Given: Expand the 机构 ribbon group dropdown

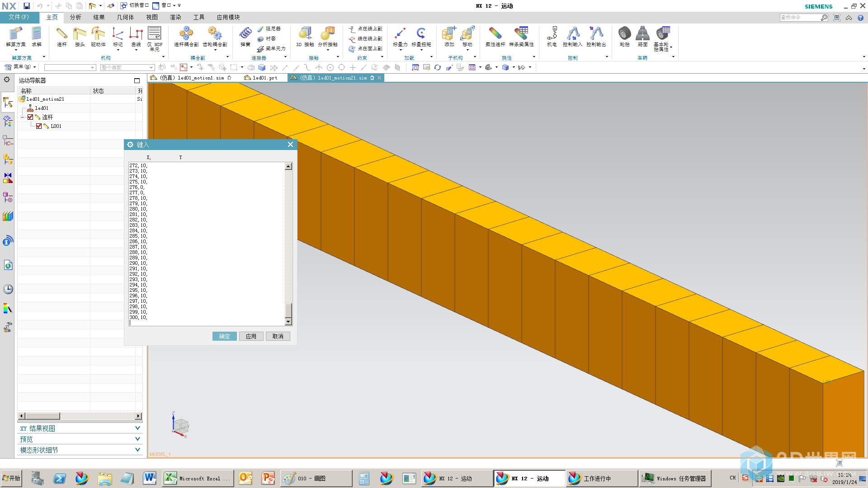Looking at the screenshot, I should [x=163, y=57].
